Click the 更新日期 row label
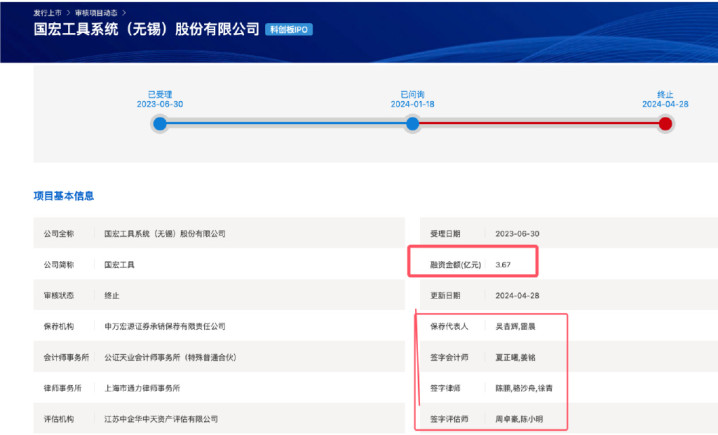This screenshot has width=718, height=435. point(445,295)
